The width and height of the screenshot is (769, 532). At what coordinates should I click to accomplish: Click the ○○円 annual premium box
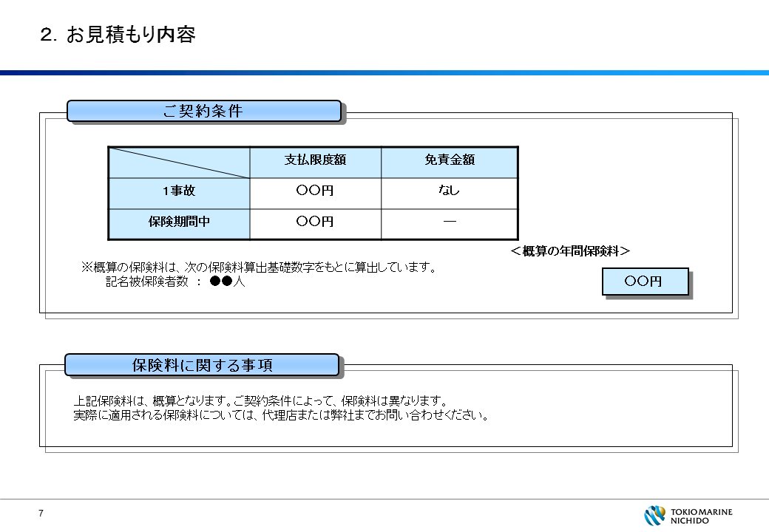(x=646, y=282)
